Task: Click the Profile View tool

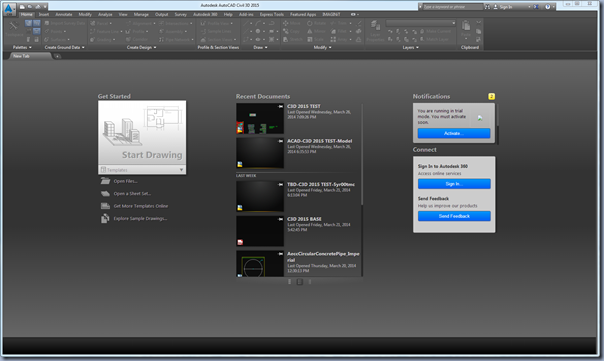Action: 216,23
